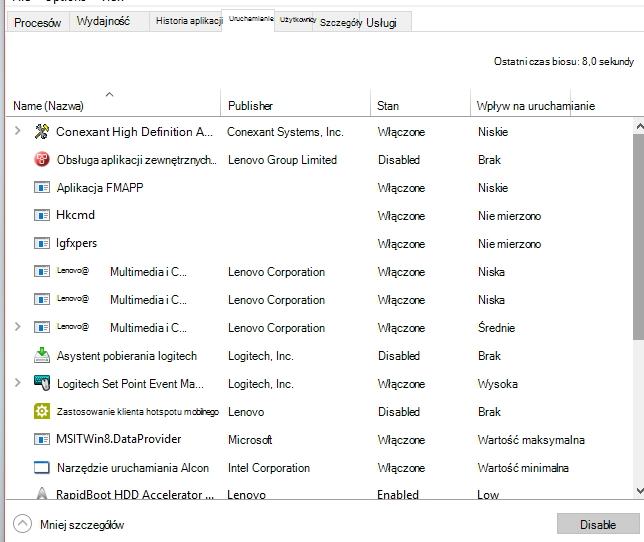Click the MSITWin8.DataProvider entry icon
The width and height of the screenshot is (644, 542).
(41, 439)
